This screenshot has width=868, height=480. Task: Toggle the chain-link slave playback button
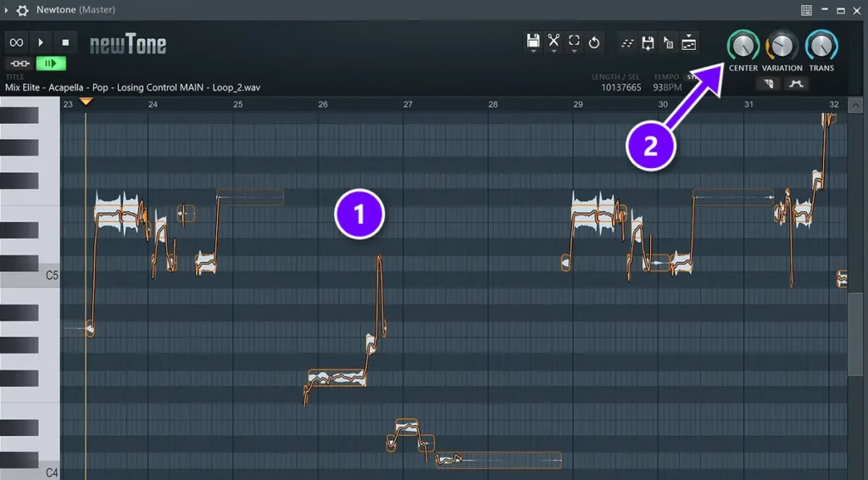(x=20, y=64)
